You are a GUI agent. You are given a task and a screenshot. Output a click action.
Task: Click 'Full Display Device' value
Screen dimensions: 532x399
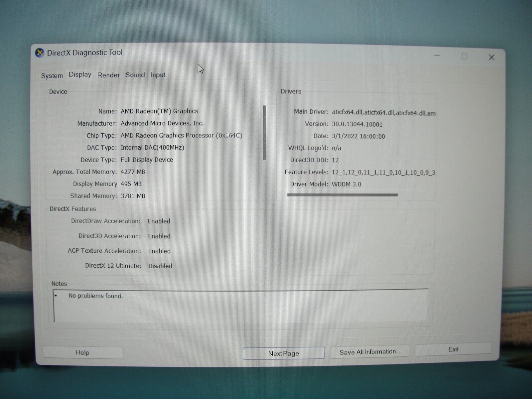click(147, 160)
